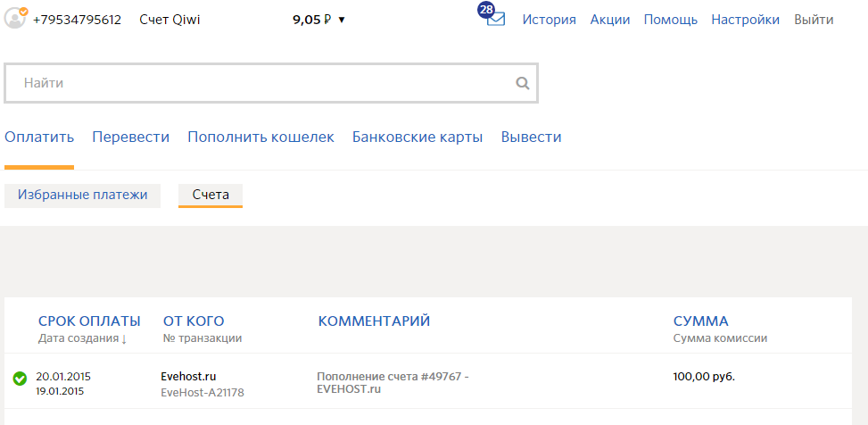Click the Найти search field
Screen dimensions: 868x425
(259, 83)
